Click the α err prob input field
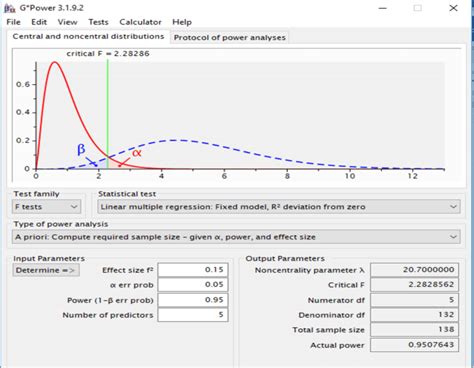This screenshot has height=368, width=474. (x=193, y=285)
